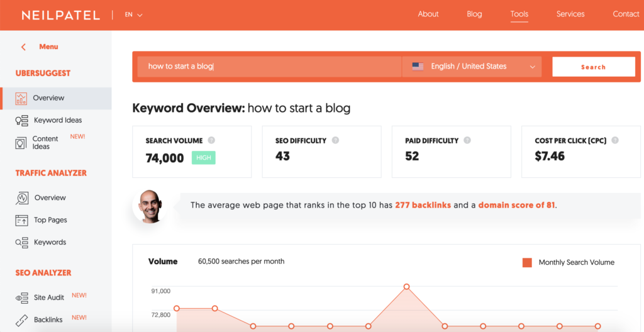Click Neil Patel's avatar photo
The image size is (644, 332).
coord(150,206)
